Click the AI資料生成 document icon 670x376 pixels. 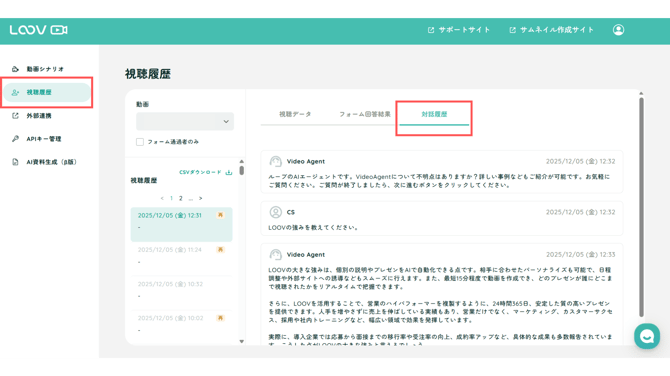(15, 162)
